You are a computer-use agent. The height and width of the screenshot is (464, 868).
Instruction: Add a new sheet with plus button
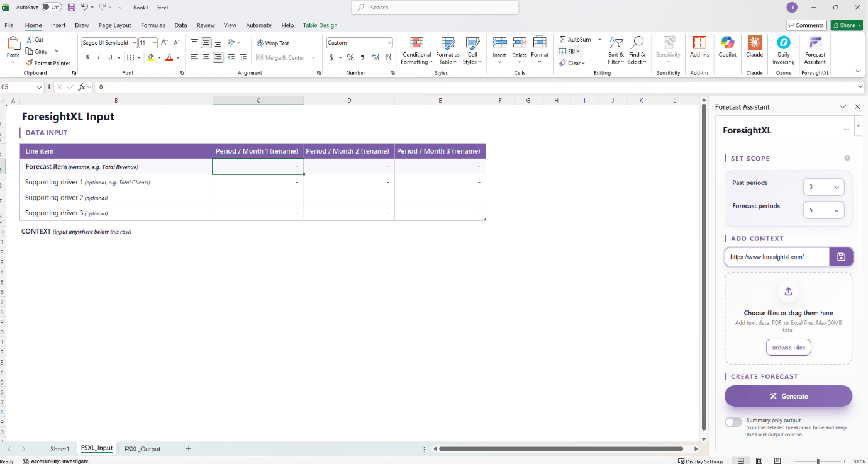(188, 449)
